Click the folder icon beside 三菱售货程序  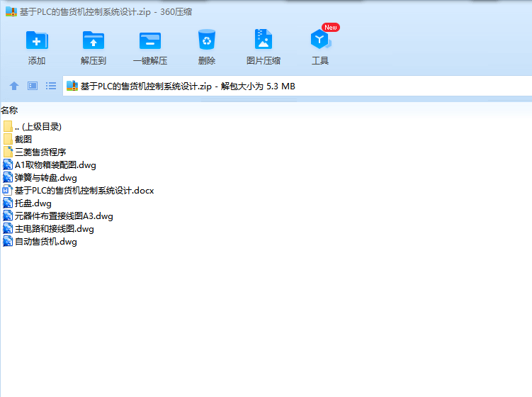8,152
